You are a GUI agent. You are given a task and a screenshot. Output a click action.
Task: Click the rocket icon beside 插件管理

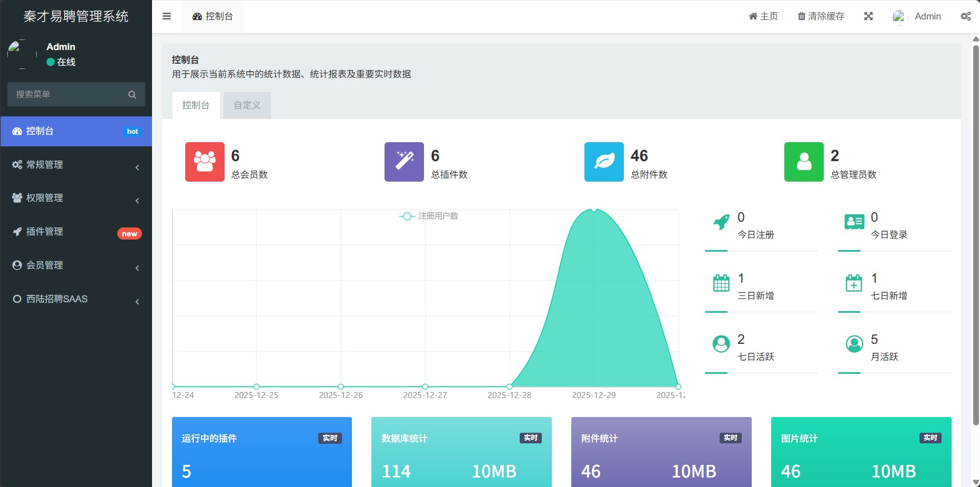coord(17,232)
